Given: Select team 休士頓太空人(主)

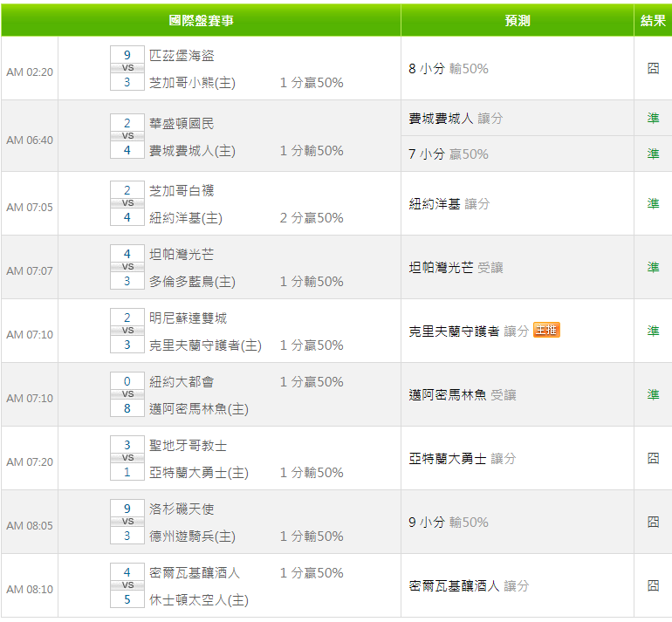Looking at the screenshot, I should [x=199, y=599].
